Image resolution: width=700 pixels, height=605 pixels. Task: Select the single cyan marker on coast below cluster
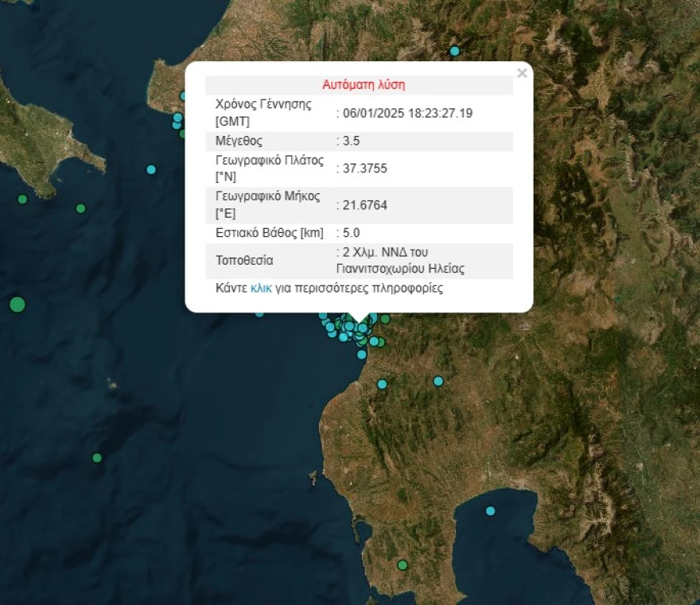coord(362,355)
